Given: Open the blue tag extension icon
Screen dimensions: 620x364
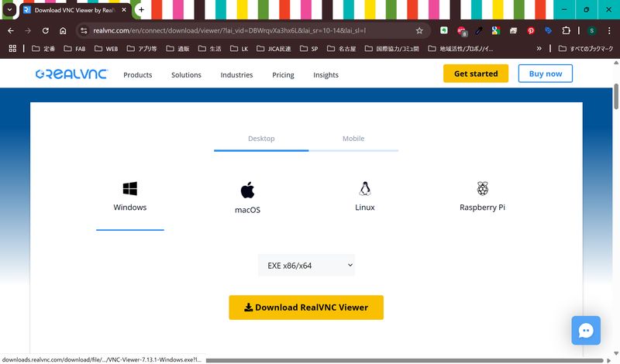Looking at the screenshot, I should click(549, 30).
